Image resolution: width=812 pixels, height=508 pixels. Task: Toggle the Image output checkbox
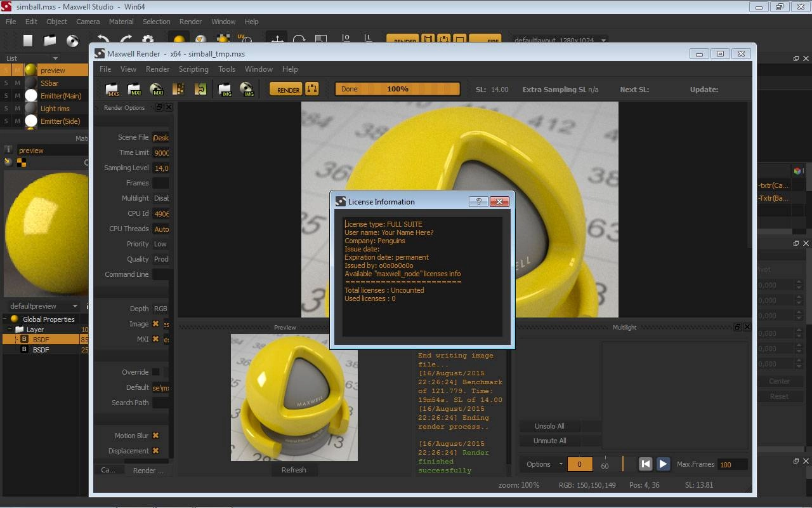coord(156,324)
